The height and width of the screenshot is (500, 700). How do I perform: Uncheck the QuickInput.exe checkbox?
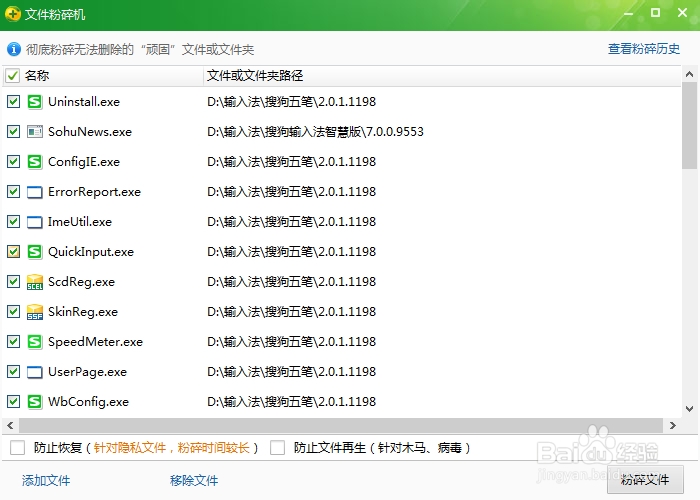coord(13,252)
